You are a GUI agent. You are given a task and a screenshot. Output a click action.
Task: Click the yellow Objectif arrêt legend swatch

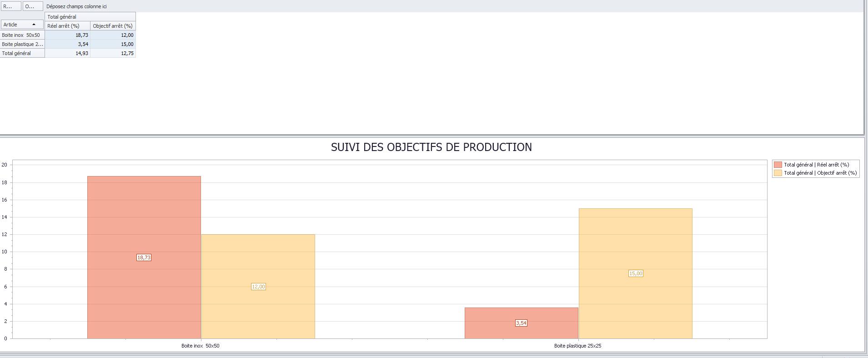click(778, 173)
